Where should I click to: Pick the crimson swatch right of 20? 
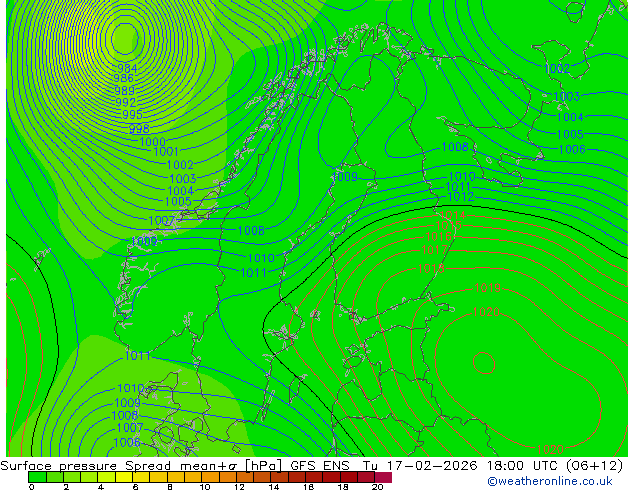[x=383, y=477]
